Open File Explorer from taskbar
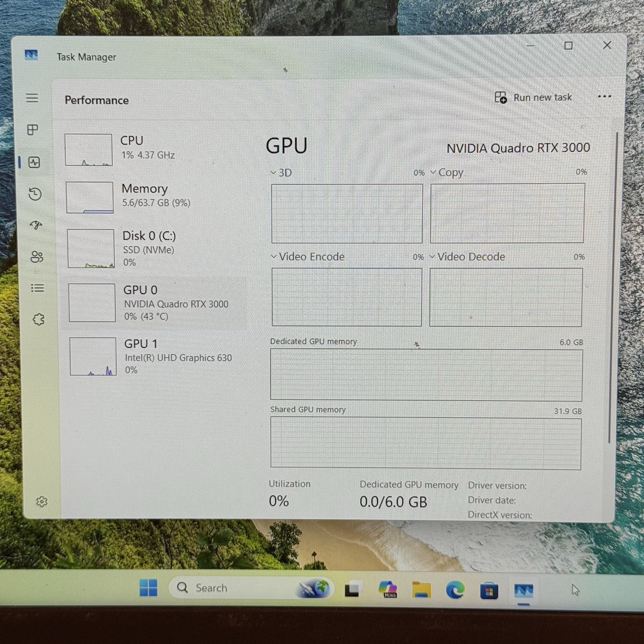 (x=421, y=590)
